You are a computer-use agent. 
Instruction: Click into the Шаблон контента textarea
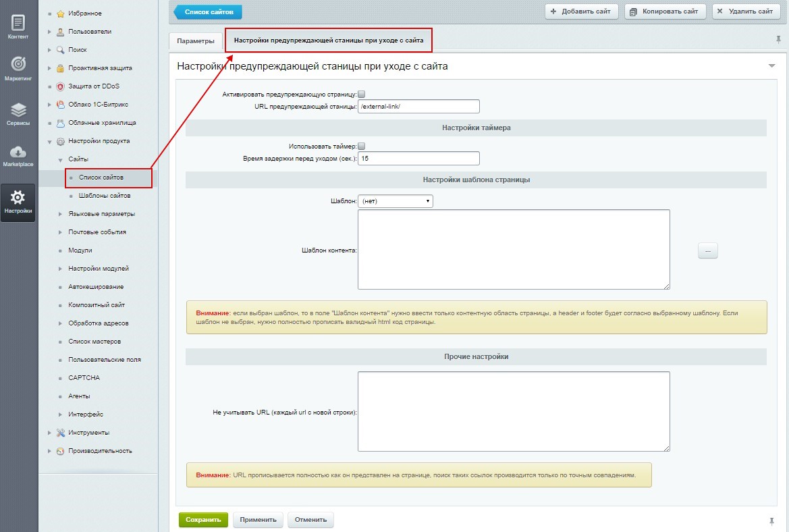[514, 250]
